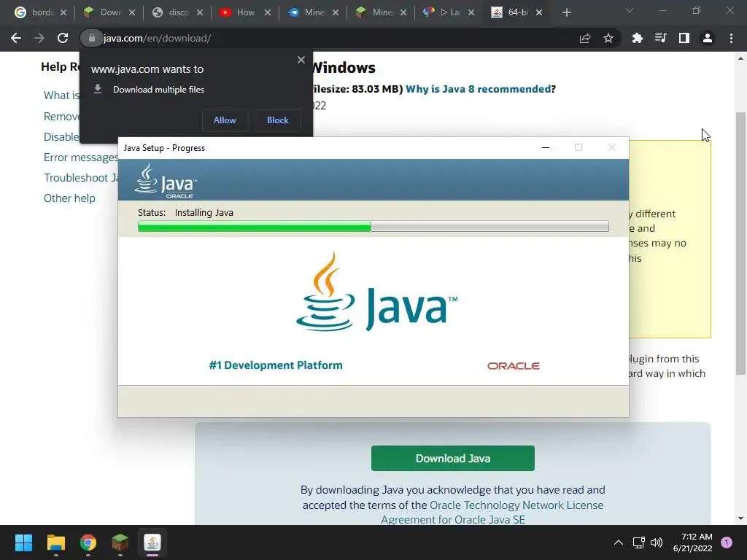Open the Chrome profile avatar
The height and width of the screenshot is (560, 747).
point(708,38)
